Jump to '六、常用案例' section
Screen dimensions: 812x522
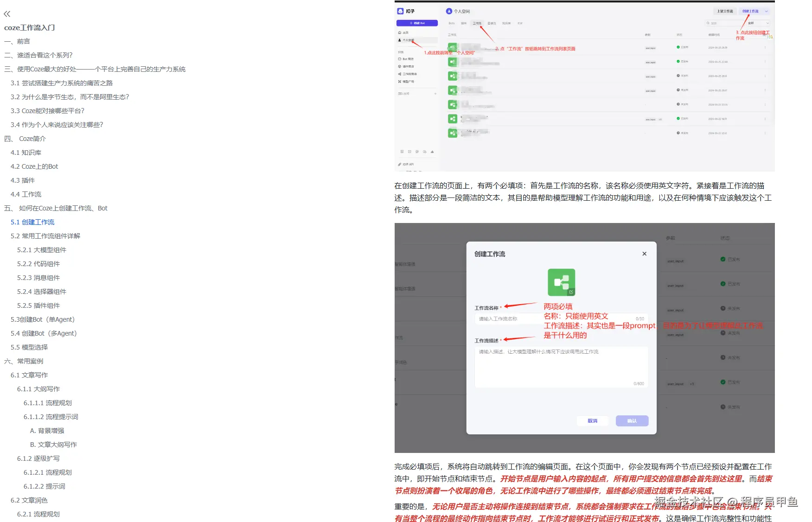tap(24, 361)
